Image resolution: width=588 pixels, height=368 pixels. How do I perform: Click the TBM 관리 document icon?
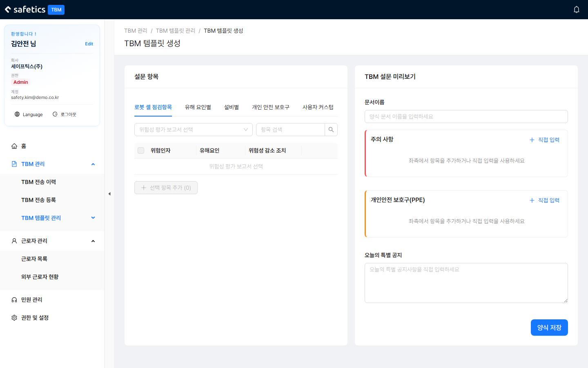(x=14, y=164)
